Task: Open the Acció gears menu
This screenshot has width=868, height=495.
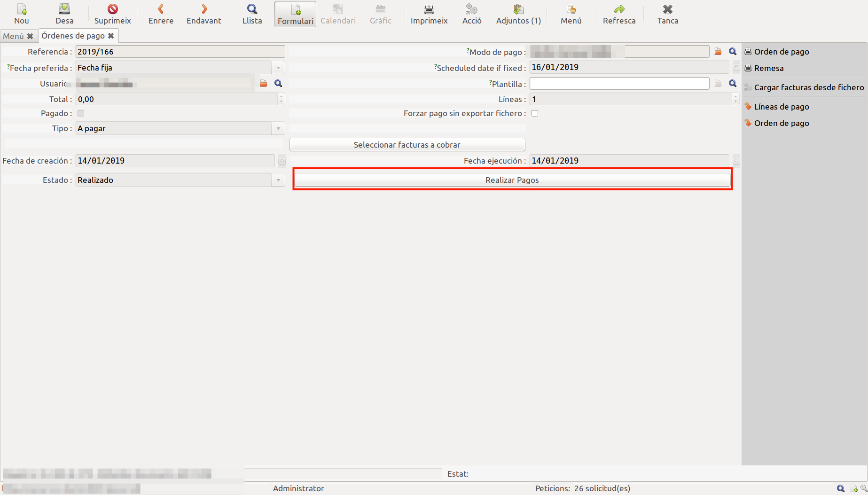Action: pos(472,14)
